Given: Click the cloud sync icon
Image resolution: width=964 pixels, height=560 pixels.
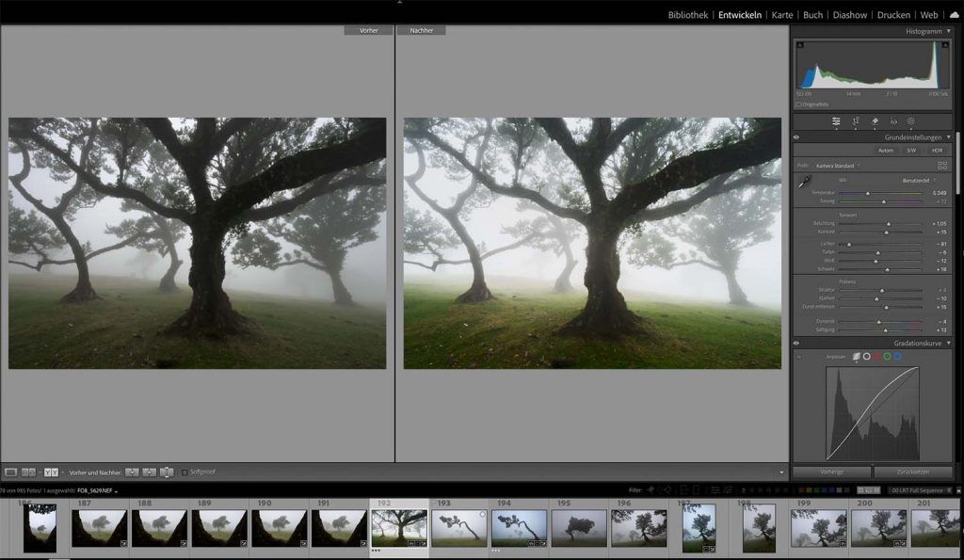Looking at the screenshot, I should point(954,15).
